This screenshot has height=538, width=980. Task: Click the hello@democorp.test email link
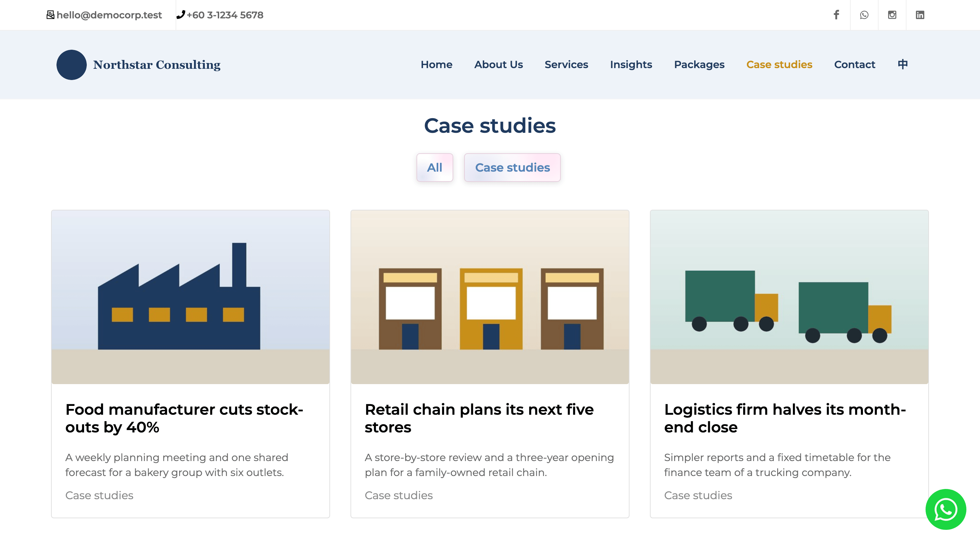109,15
